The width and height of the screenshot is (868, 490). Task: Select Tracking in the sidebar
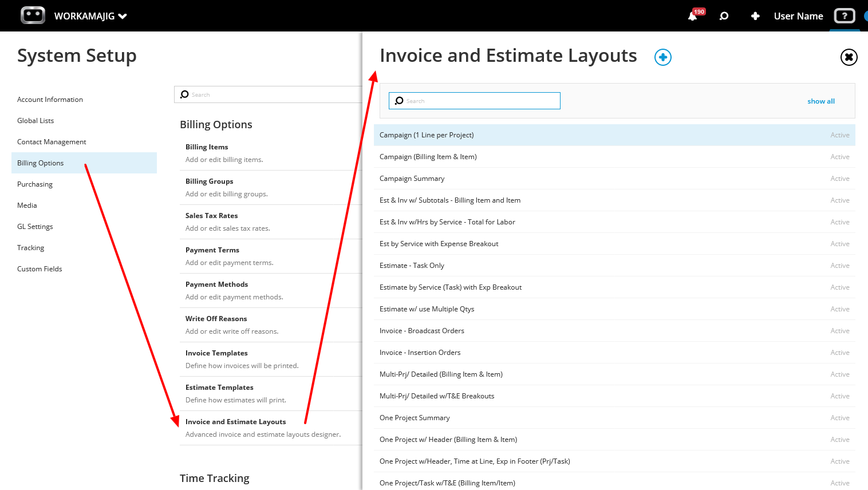click(x=84, y=248)
